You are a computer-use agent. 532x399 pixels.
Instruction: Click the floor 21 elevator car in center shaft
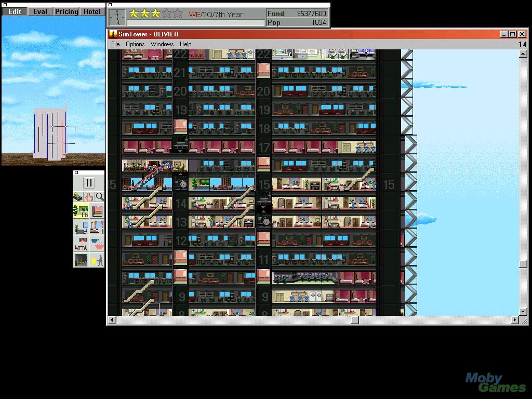[x=263, y=71]
